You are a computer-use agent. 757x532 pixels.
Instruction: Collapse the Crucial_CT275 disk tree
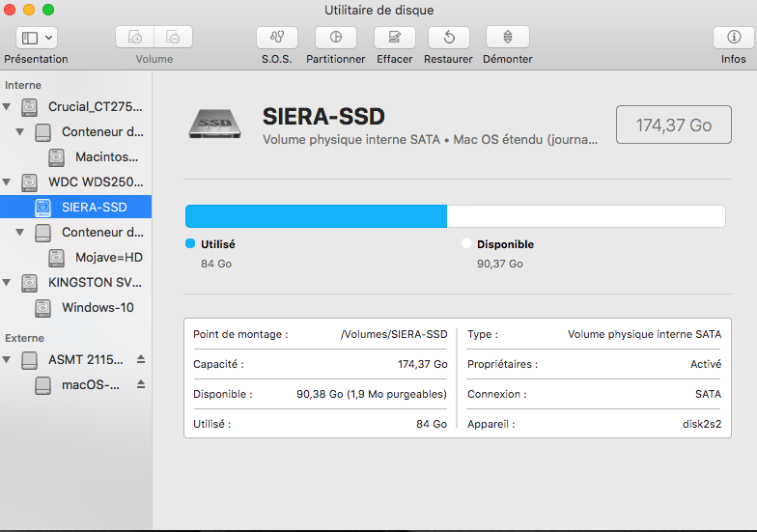click(7, 106)
